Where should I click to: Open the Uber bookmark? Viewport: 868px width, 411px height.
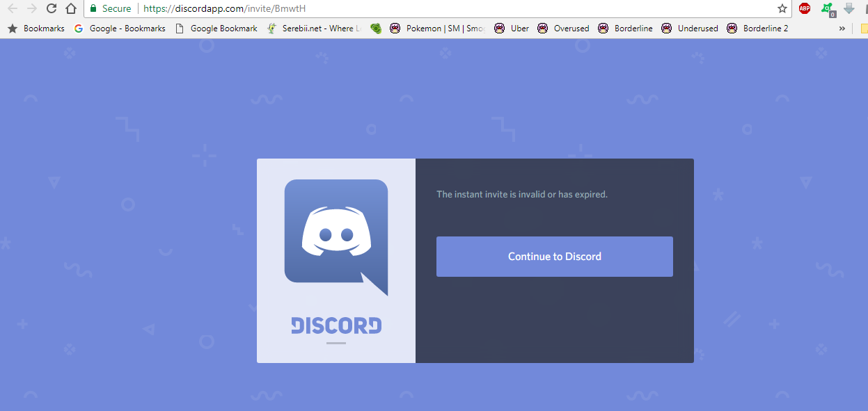pyautogui.click(x=512, y=29)
